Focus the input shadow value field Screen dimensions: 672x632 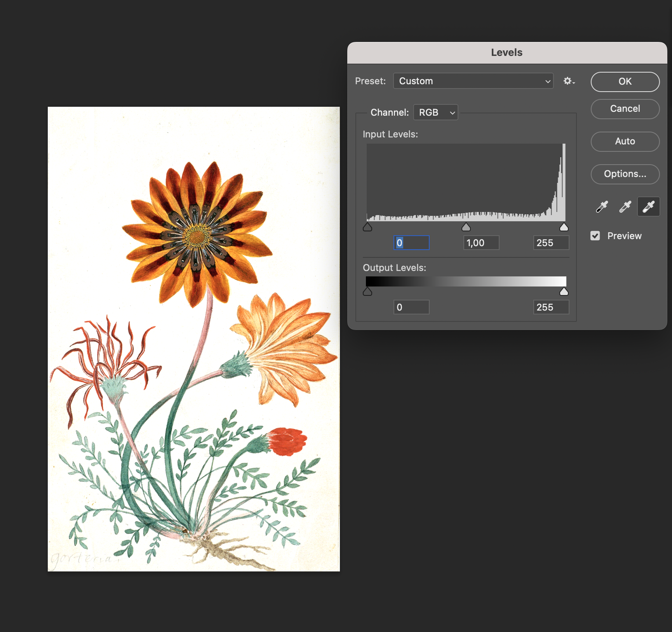[x=411, y=243]
